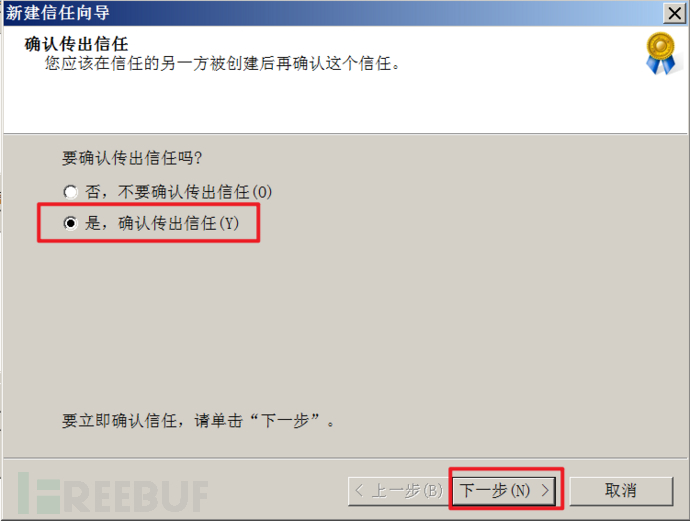This screenshot has width=690, height=521.
Task: Click the greyed-out 上一步(B) button
Action: pos(400,491)
